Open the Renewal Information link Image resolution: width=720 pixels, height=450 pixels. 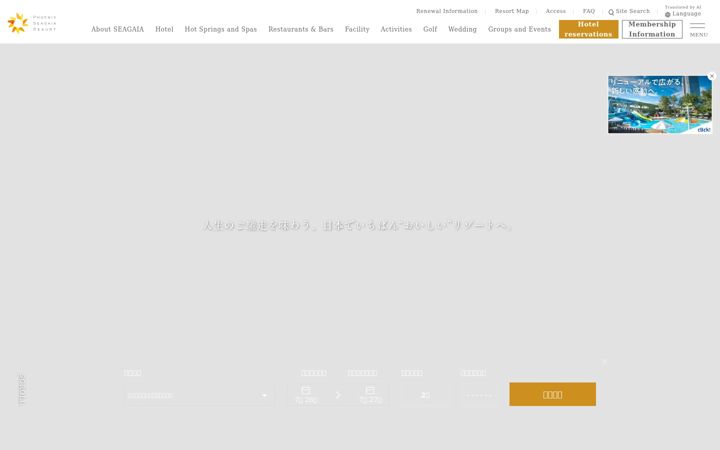coord(446,11)
